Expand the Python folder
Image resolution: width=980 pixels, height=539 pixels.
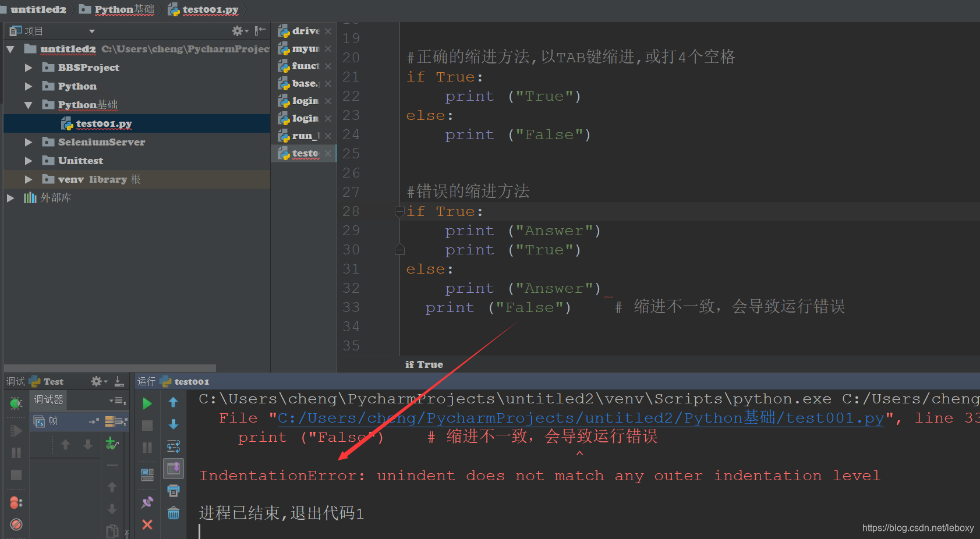28,86
